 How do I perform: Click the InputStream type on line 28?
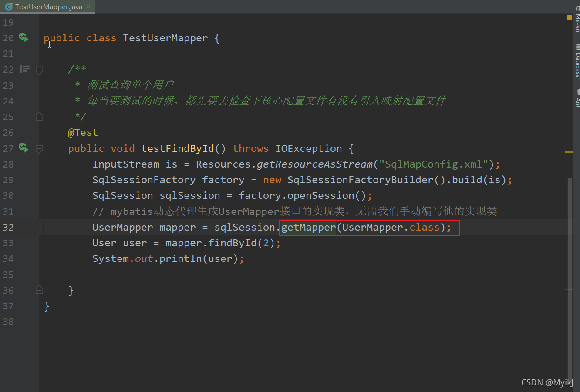click(x=126, y=164)
